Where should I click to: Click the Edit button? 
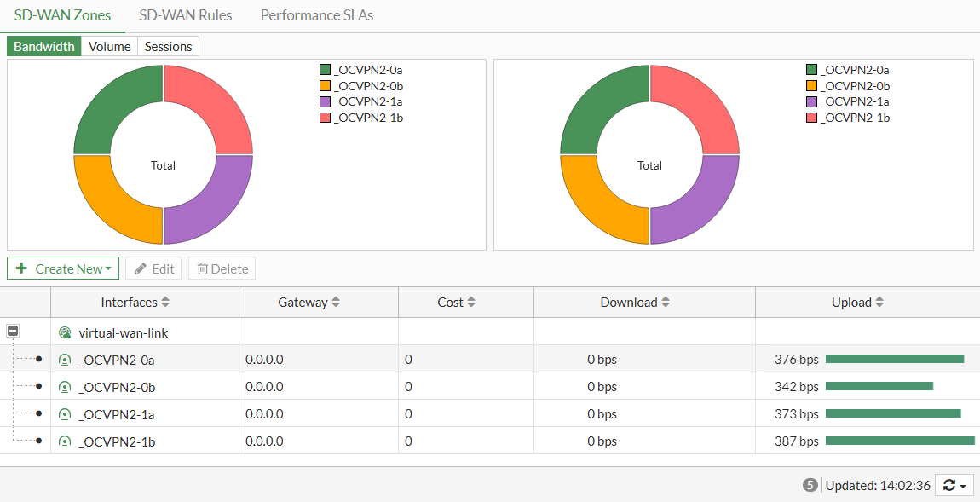(x=153, y=268)
